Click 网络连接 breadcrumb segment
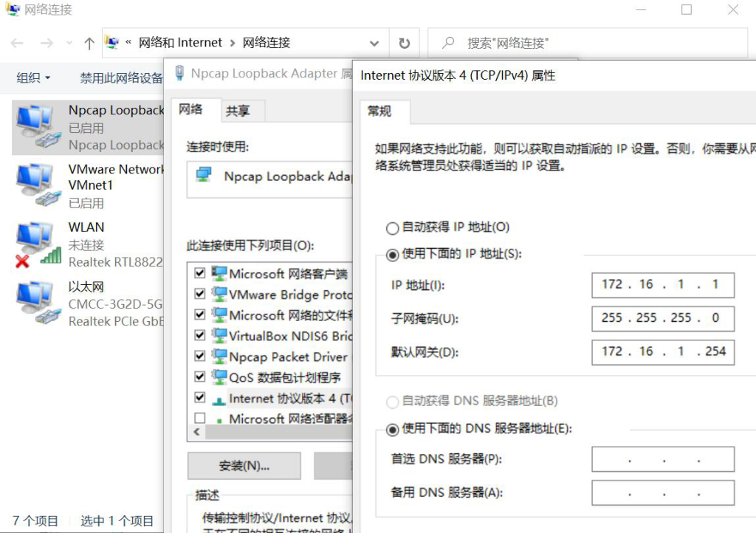Viewport: 756px width, 533px height. (266, 42)
